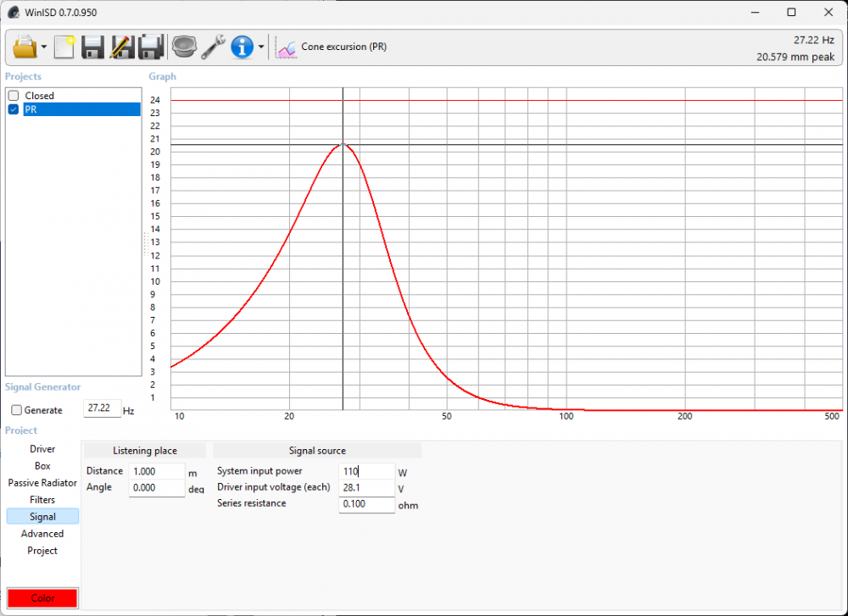Switch to the Passive Radiator tab

click(x=42, y=483)
